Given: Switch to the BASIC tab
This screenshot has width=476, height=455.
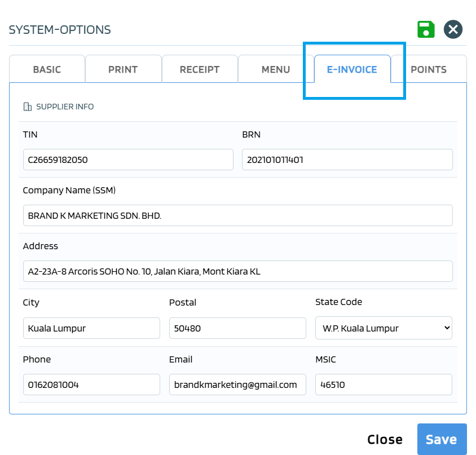Looking at the screenshot, I should pos(47,70).
